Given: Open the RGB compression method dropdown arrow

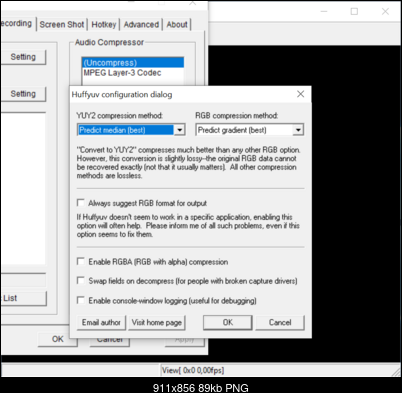Looking at the screenshot, I should click(298, 130).
